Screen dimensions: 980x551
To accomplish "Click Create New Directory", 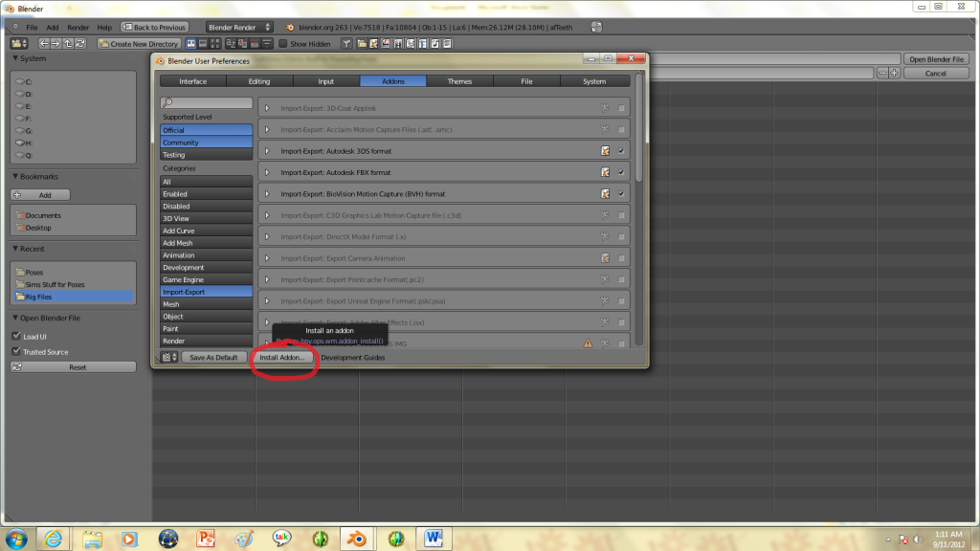I will point(139,44).
